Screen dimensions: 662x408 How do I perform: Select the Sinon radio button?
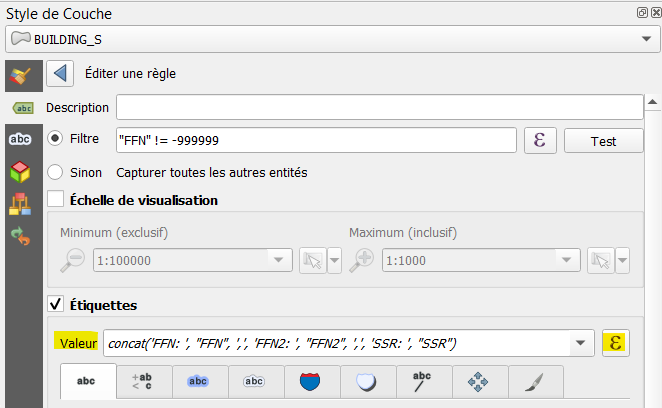55,172
